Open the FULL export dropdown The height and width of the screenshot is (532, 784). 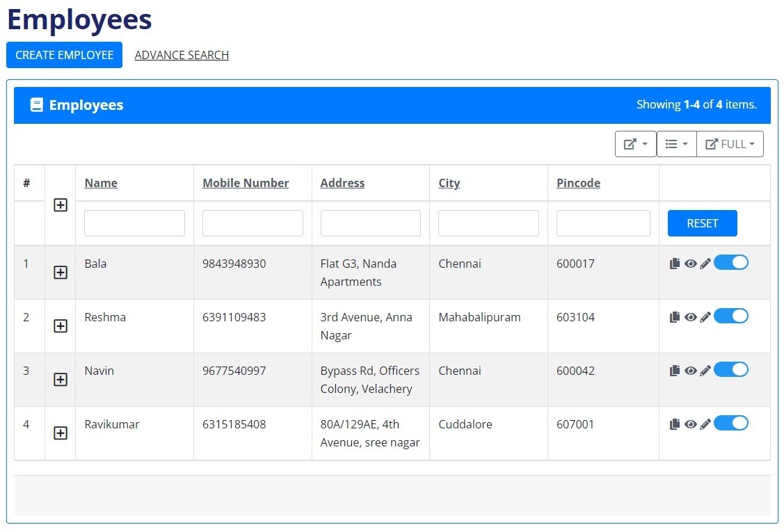(x=730, y=144)
